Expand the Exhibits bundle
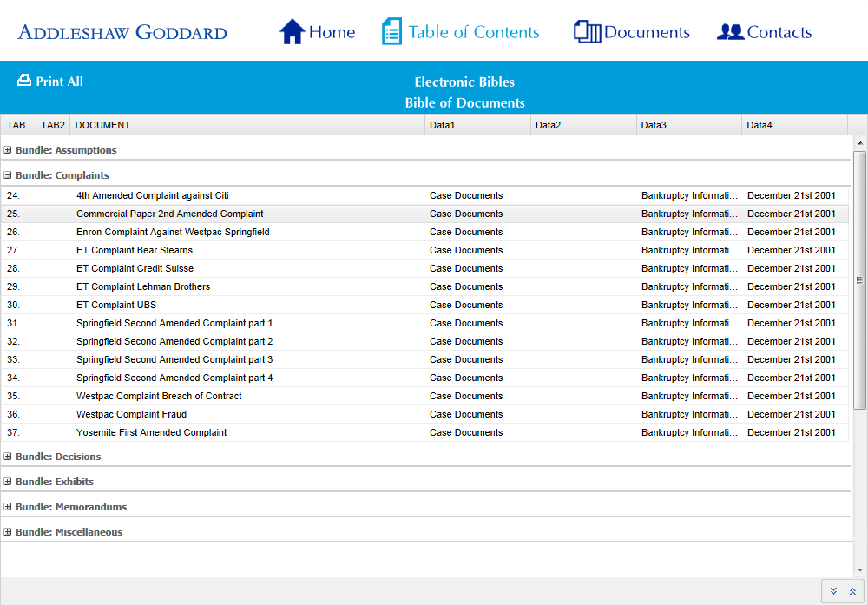This screenshot has height=605, width=868. point(8,482)
